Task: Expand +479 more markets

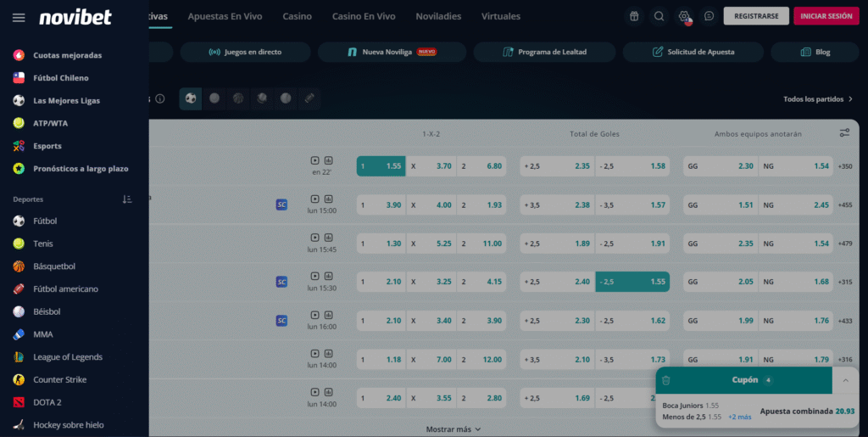Action: click(x=845, y=244)
